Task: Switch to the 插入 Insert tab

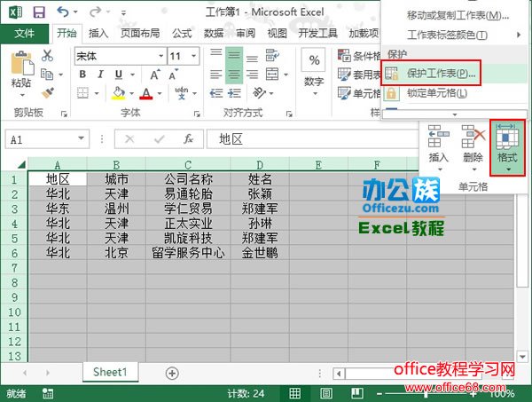Action: click(x=98, y=34)
